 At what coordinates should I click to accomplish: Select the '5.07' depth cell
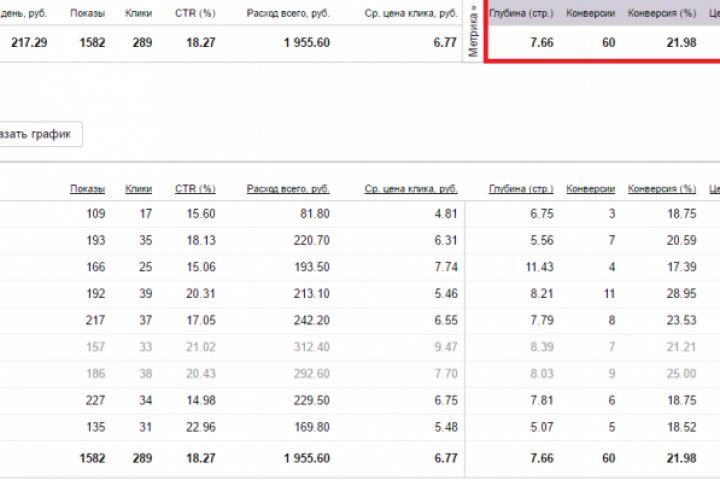[542, 427]
